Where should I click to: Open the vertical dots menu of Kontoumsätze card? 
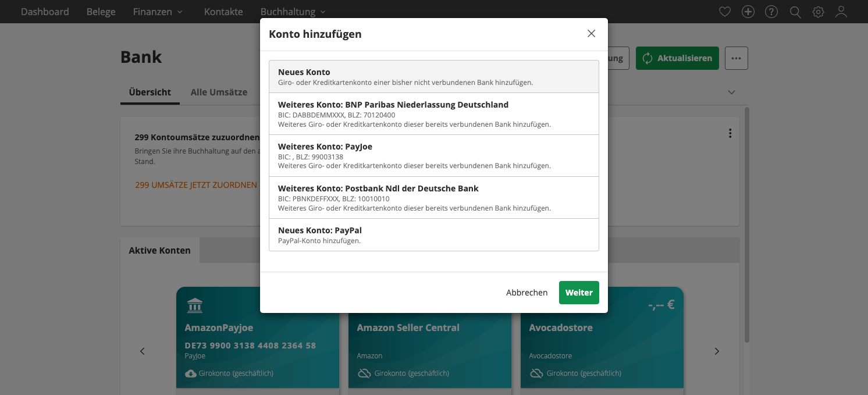click(730, 133)
